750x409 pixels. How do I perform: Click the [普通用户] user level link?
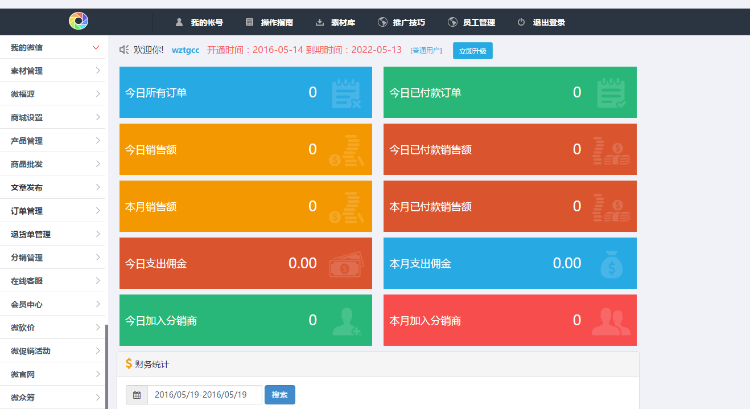[x=426, y=50]
